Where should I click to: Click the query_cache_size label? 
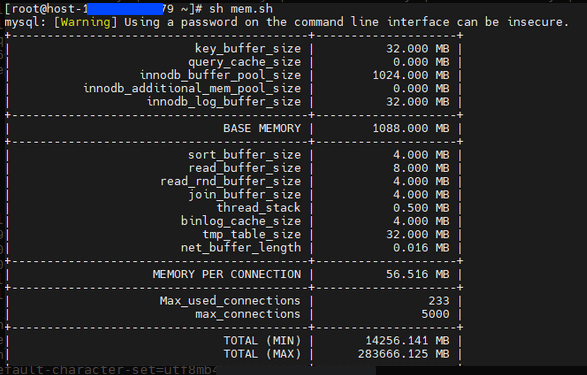(244, 62)
